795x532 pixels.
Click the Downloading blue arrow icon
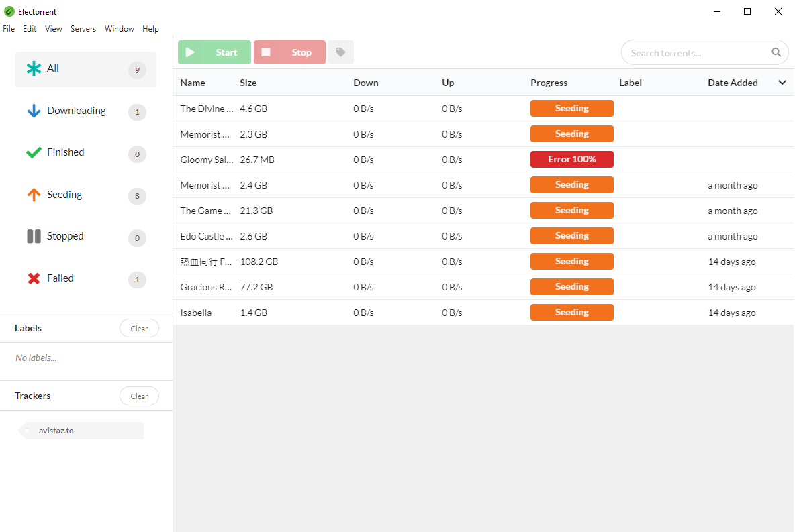pyautogui.click(x=34, y=111)
